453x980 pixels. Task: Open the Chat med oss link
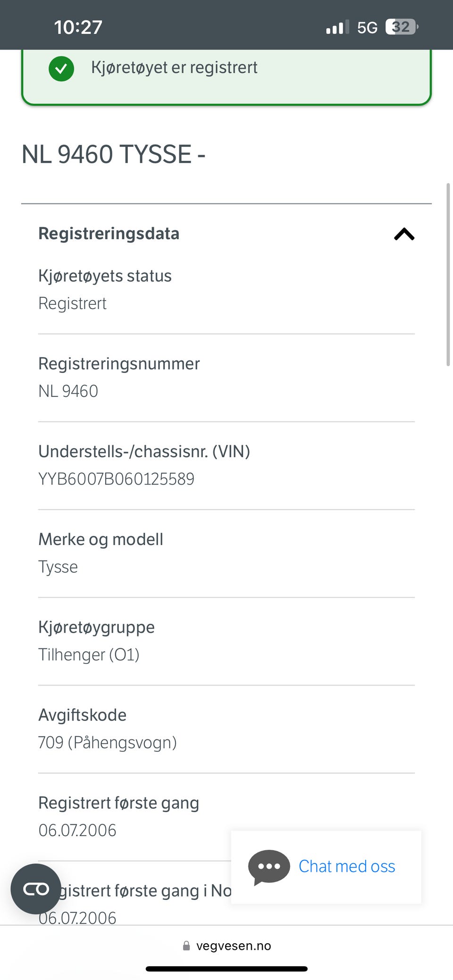click(347, 866)
